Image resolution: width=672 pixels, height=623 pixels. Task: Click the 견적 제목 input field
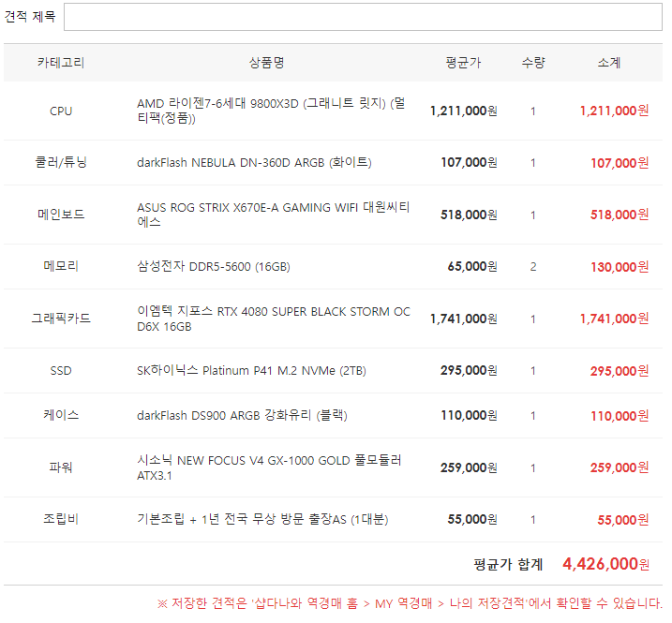click(363, 17)
